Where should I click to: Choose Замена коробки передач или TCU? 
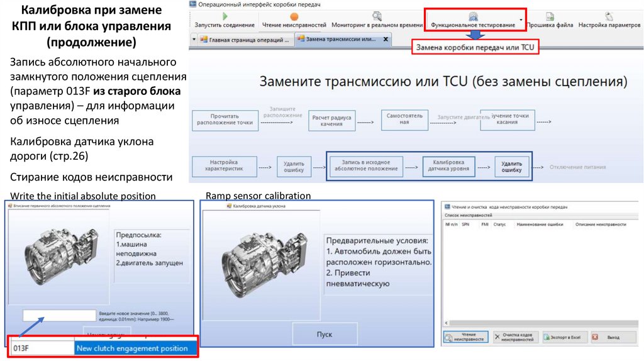click(475, 47)
